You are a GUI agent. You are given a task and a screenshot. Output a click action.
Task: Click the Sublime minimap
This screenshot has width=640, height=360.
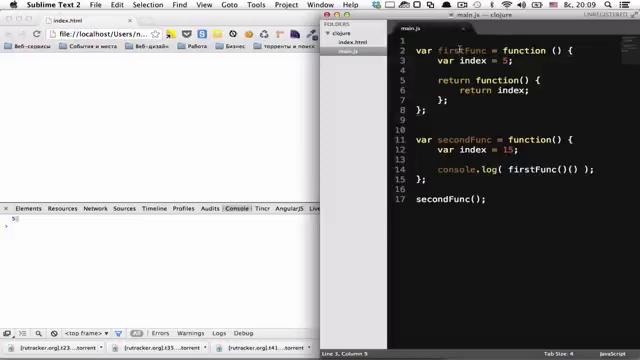[631, 50]
